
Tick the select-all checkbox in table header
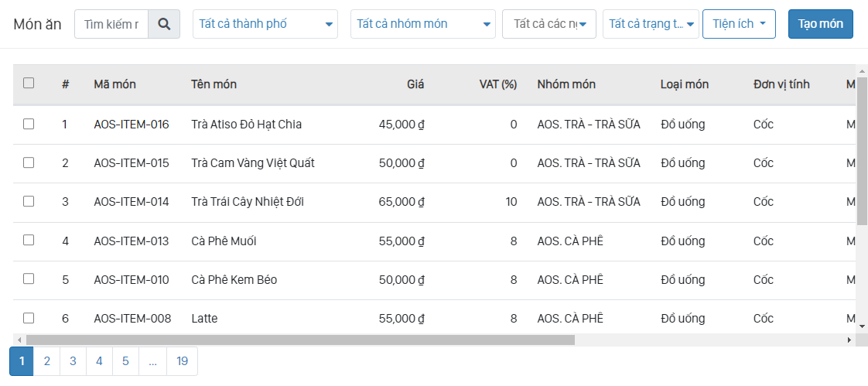pos(29,84)
